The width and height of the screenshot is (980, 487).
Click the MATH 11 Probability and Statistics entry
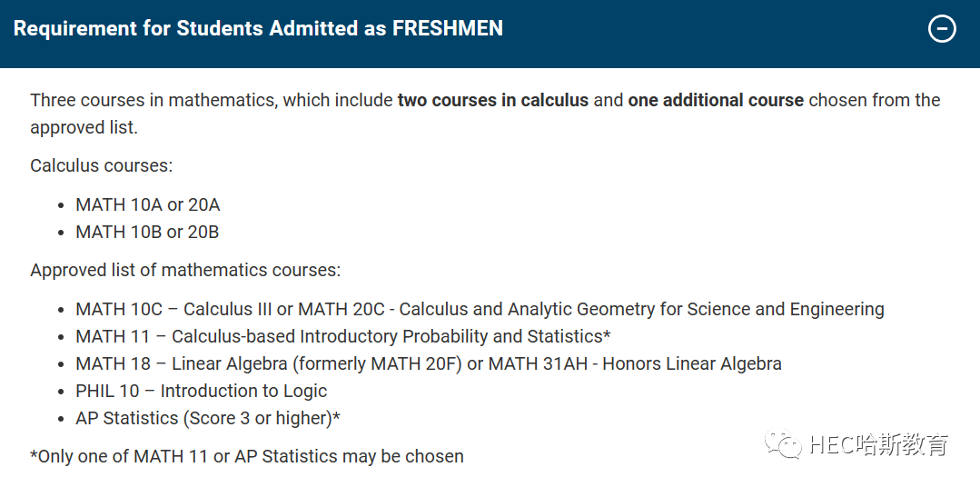tap(343, 336)
